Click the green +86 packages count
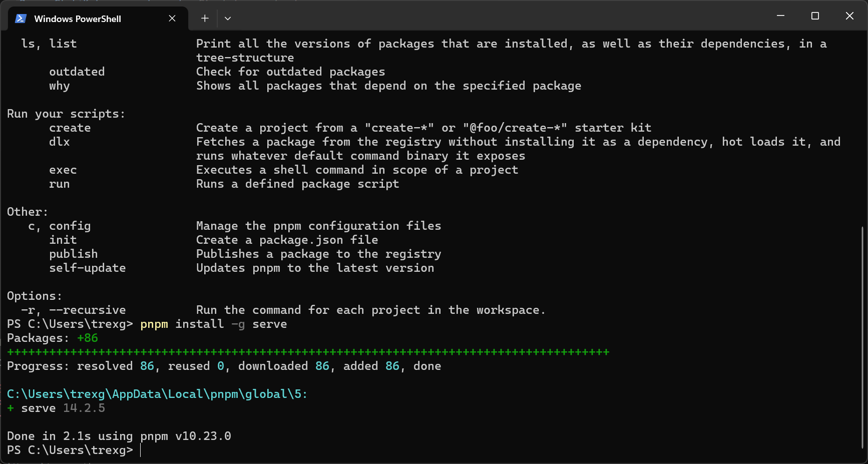 tap(88, 338)
